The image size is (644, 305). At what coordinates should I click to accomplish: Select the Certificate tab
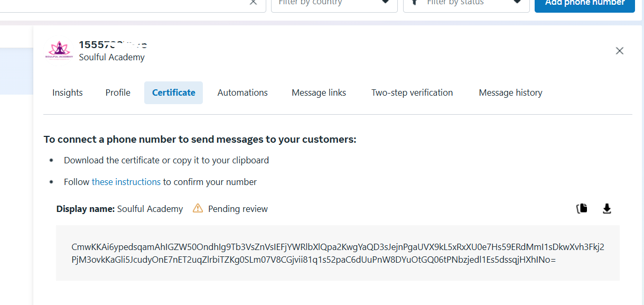point(174,93)
